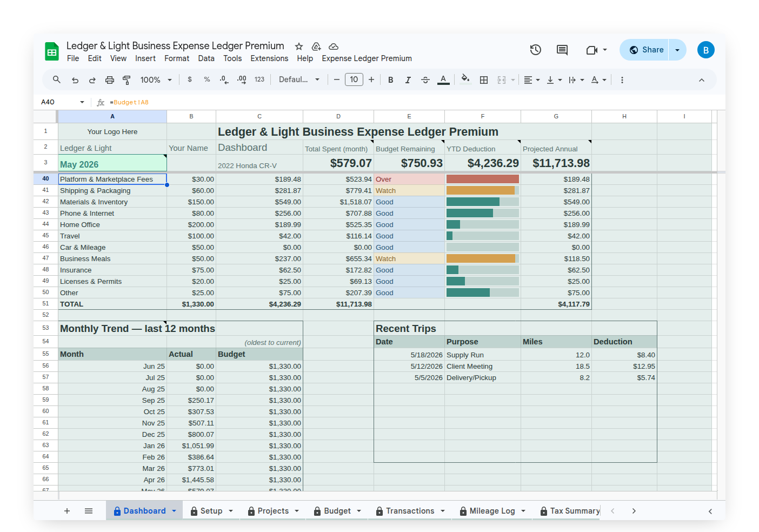Undo the last action
Screen dimensions: 759x532
(x=75, y=80)
